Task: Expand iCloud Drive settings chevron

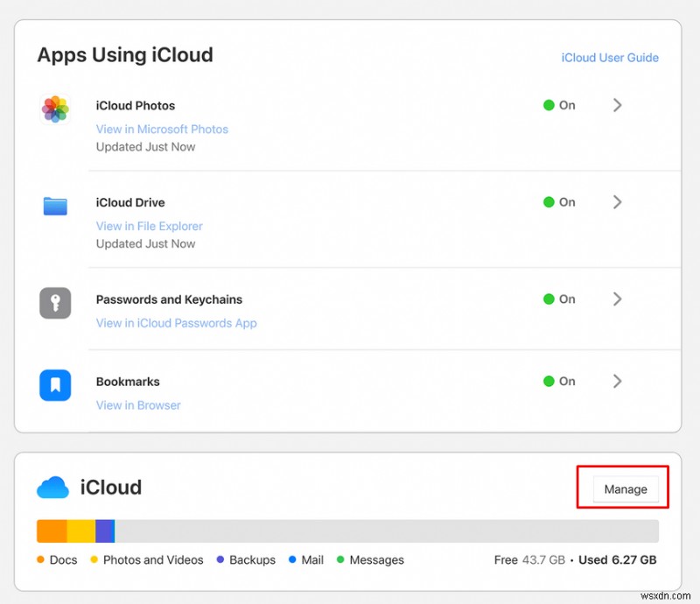Action: click(x=617, y=202)
